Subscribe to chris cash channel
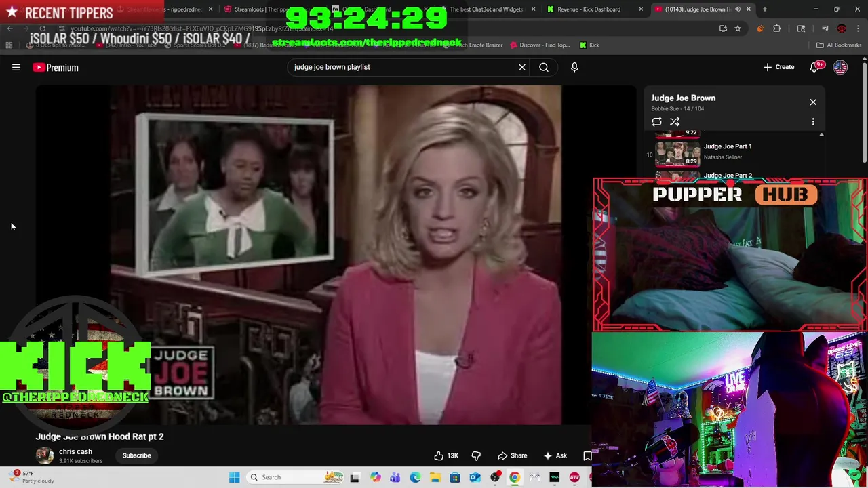The height and width of the screenshot is (488, 868). pyautogui.click(x=136, y=455)
